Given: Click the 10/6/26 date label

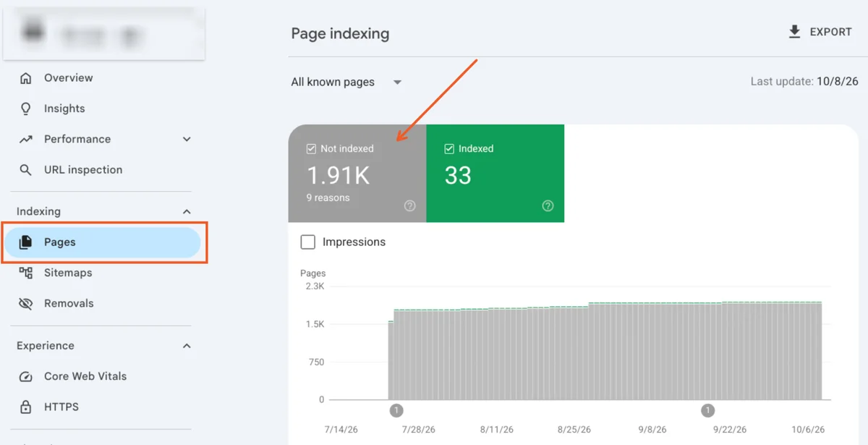Looking at the screenshot, I should coord(807,430).
